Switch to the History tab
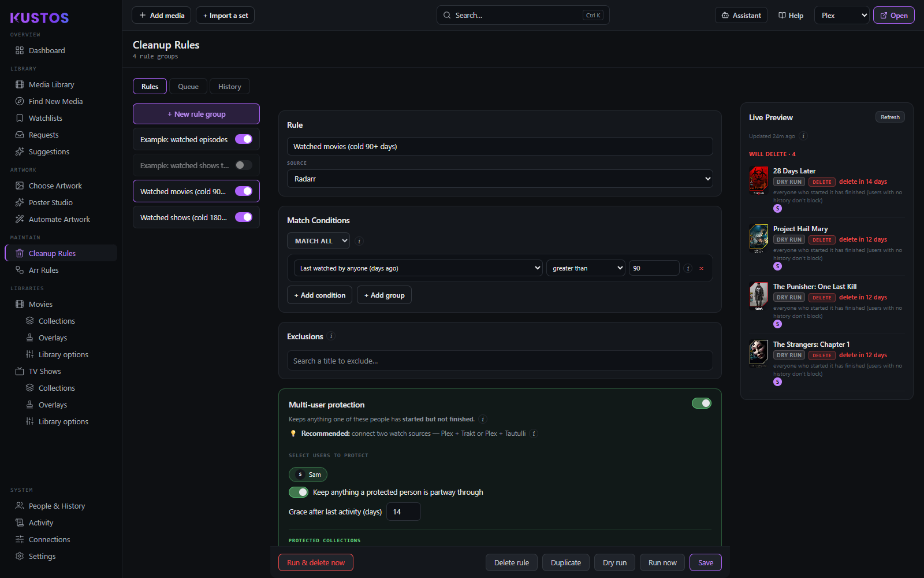 (230, 86)
